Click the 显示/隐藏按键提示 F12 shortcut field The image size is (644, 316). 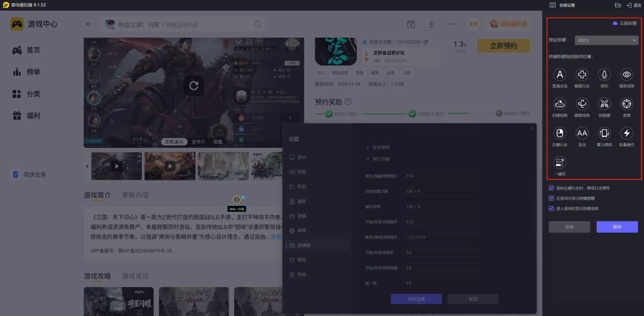tap(442, 175)
